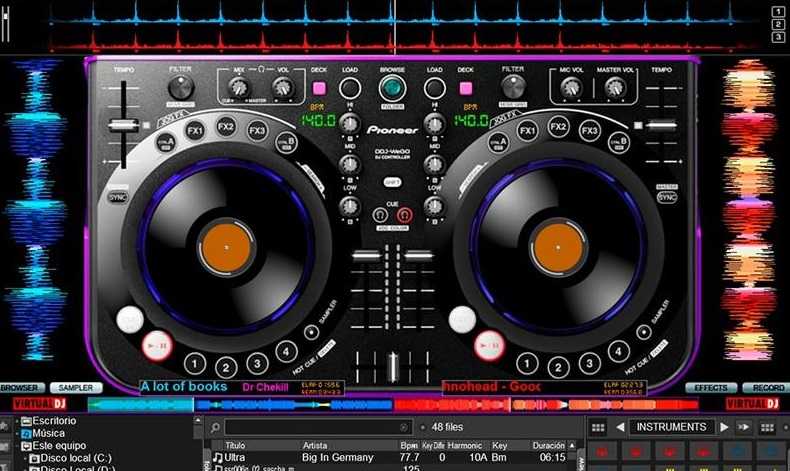The width and height of the screenshot is (790, 471).
Task: Trigger hot cue 2 on the right deck
Action: coord(558,367)
